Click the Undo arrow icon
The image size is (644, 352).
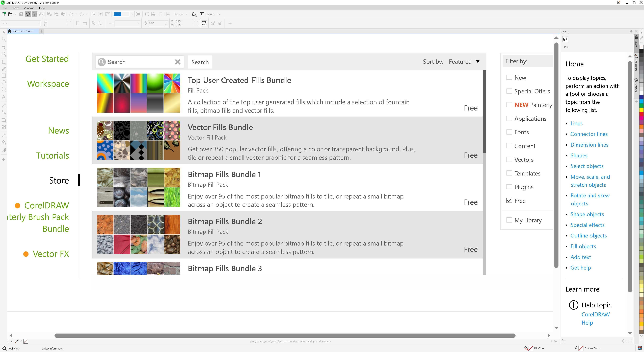tap(71, 14)
